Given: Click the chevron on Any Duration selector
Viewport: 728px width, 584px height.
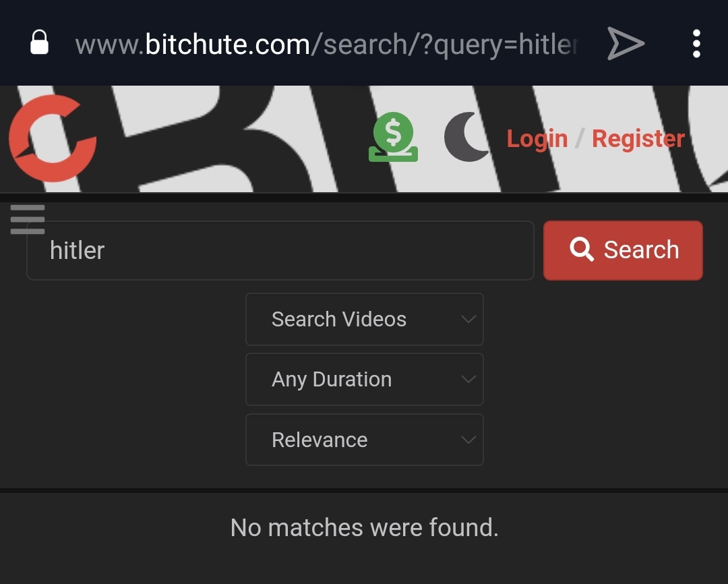Looking at the screenshot, I should point(468,379).
